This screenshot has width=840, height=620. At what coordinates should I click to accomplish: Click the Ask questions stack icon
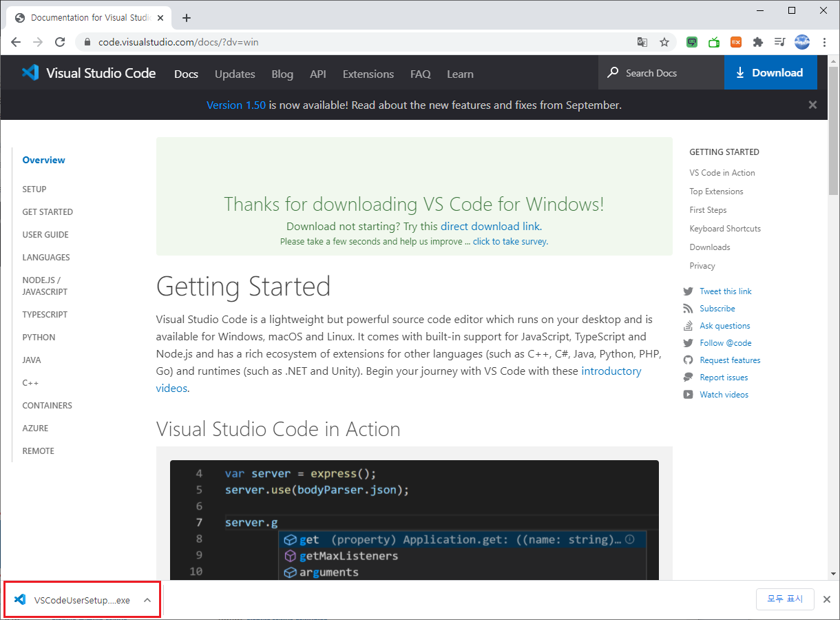pos(688,326)
